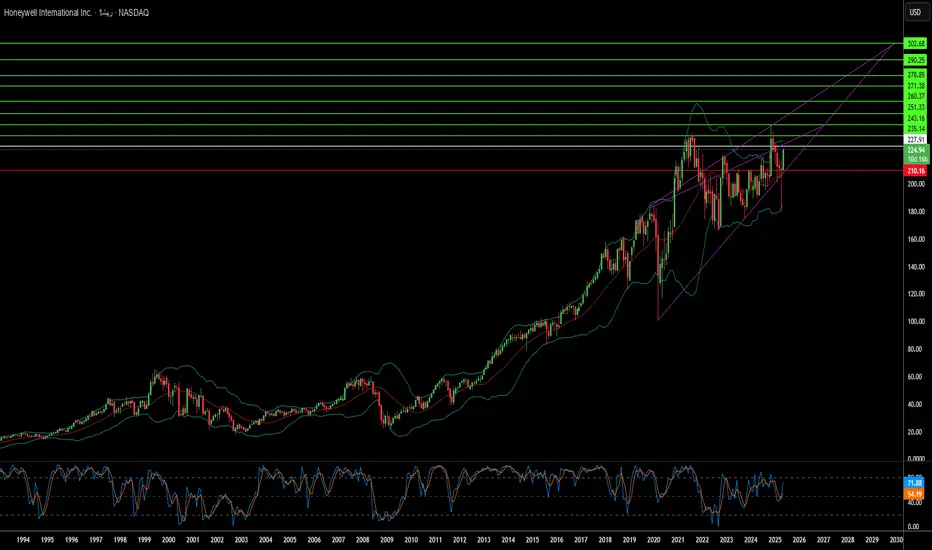
Task: Click the Honeywell International Inc. symbol title
Action: click(x=48, y=12)
